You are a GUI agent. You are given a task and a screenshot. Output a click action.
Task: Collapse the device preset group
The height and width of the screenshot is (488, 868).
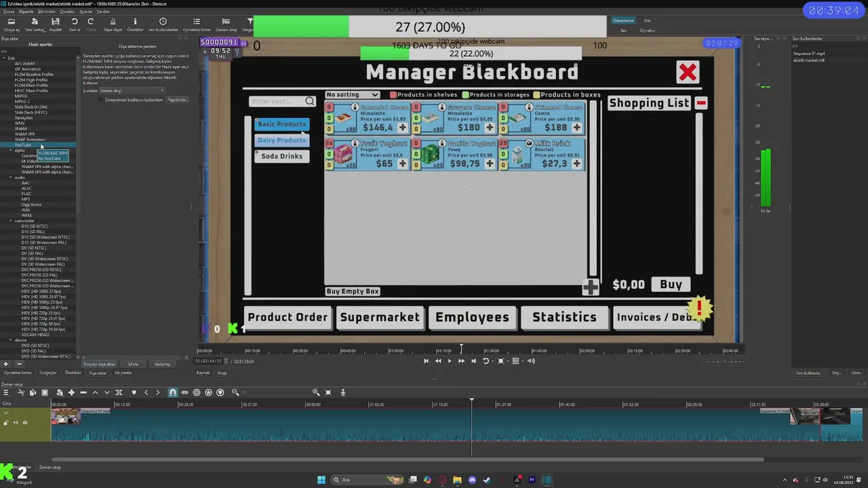[12, 340]
